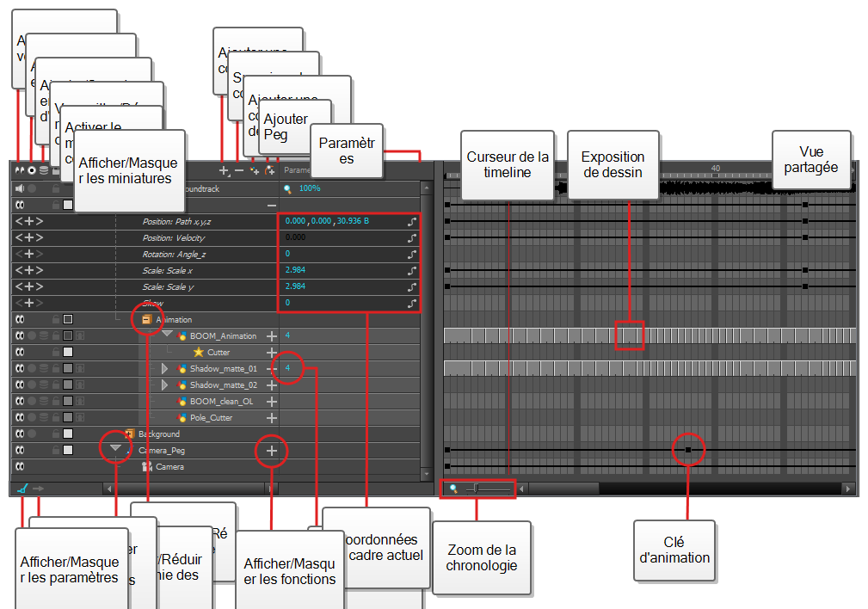Expand the functions of Pole_Cutter
Screen dimensions: 868x609
[272, 418]
